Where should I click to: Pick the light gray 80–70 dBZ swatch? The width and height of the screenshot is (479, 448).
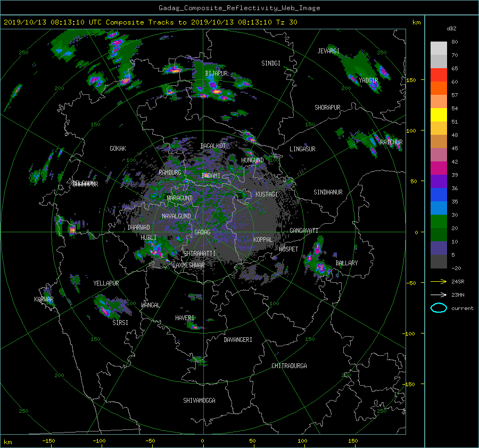[439, 48]
